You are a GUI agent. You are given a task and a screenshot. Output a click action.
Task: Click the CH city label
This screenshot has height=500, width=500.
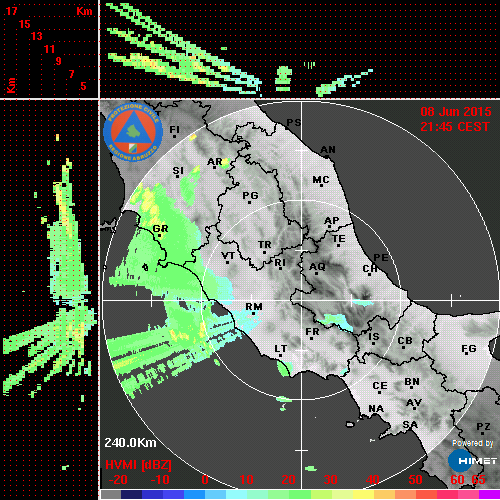[369, 269]
